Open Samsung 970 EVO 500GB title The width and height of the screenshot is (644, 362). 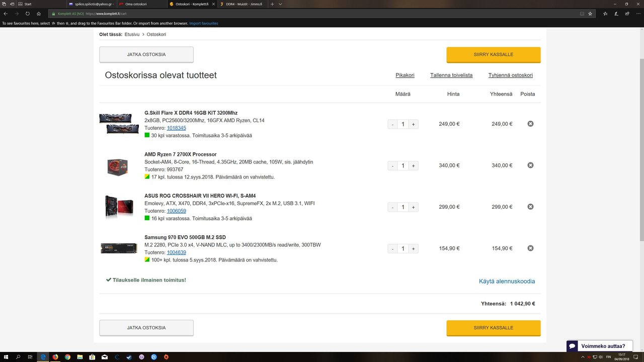pos(185,237)
